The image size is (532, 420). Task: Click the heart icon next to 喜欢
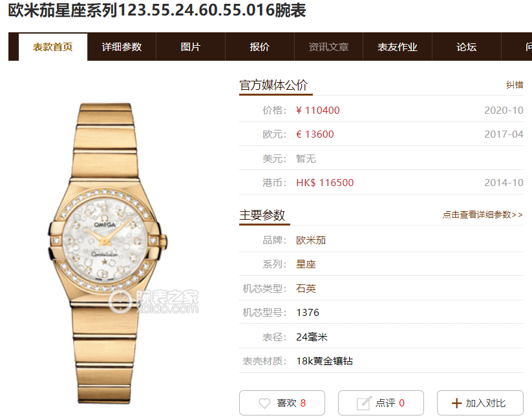264,403
